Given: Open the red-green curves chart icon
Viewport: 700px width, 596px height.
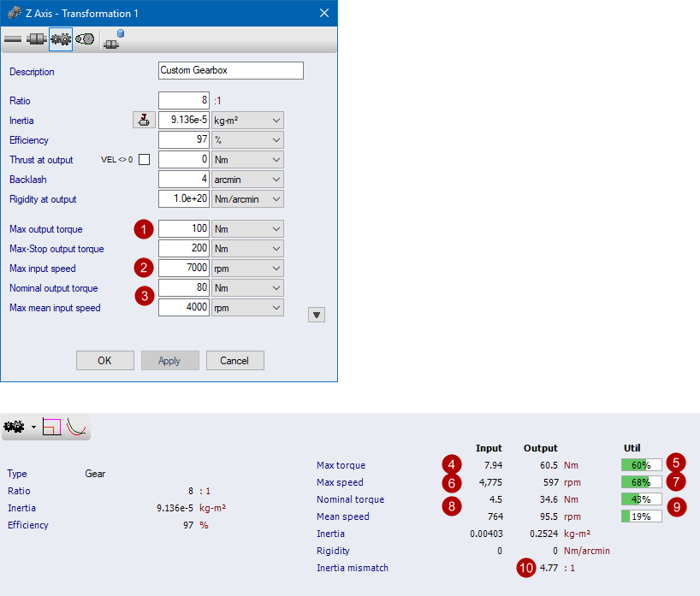Looking at the screenshot, I should pyautogui.click(x=76, y=427).
